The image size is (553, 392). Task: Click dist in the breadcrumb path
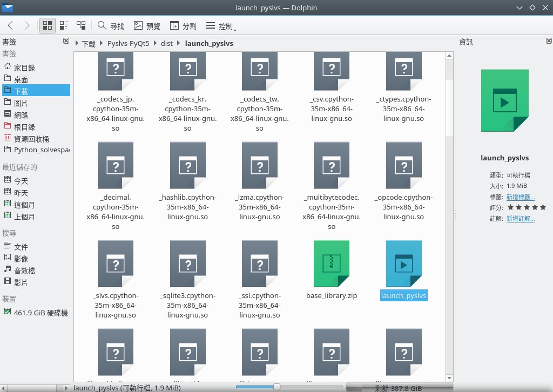167,43
